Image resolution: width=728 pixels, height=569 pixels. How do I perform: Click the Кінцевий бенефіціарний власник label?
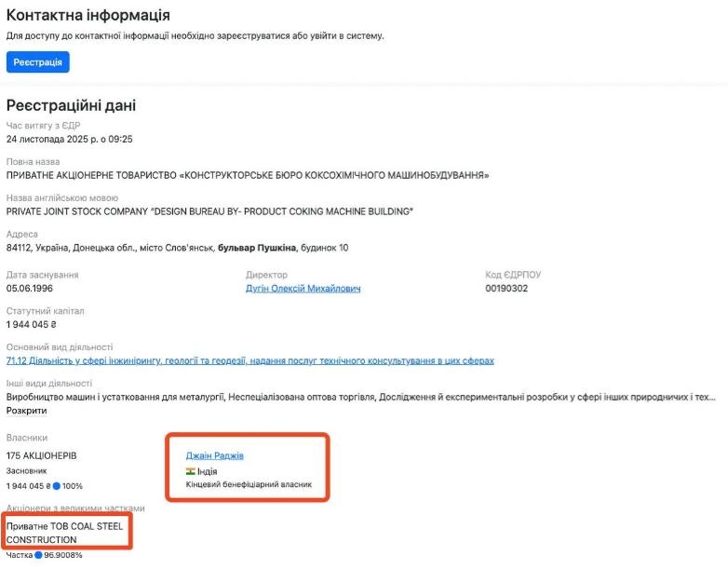click(249, 485)
